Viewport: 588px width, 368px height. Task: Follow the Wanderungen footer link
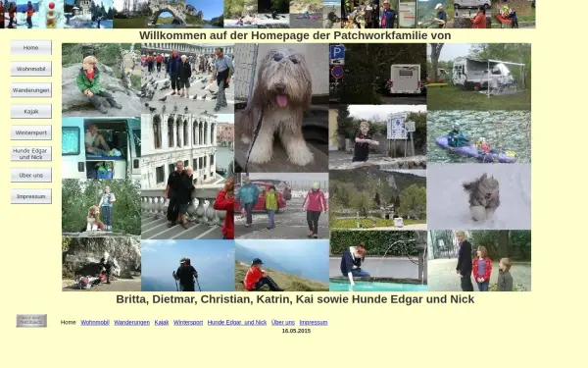point(131,322)
